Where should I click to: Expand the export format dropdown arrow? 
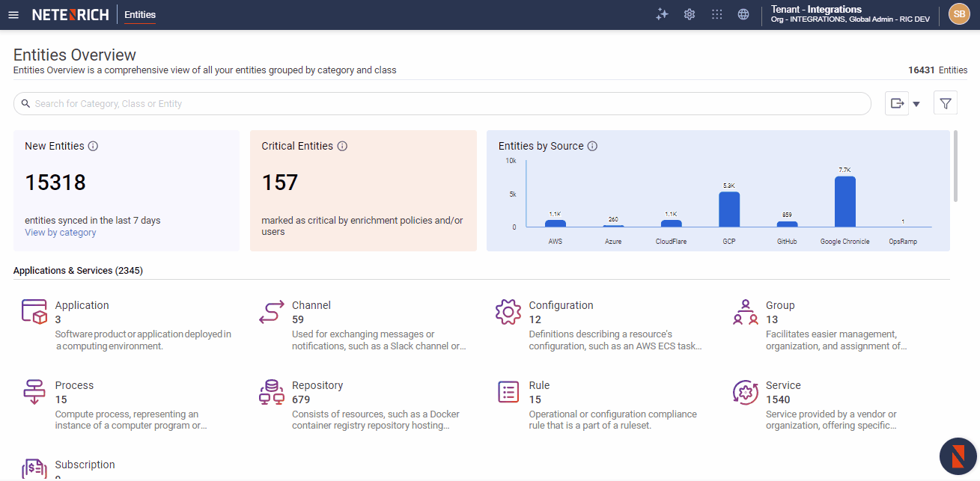[x=915, y=103]
